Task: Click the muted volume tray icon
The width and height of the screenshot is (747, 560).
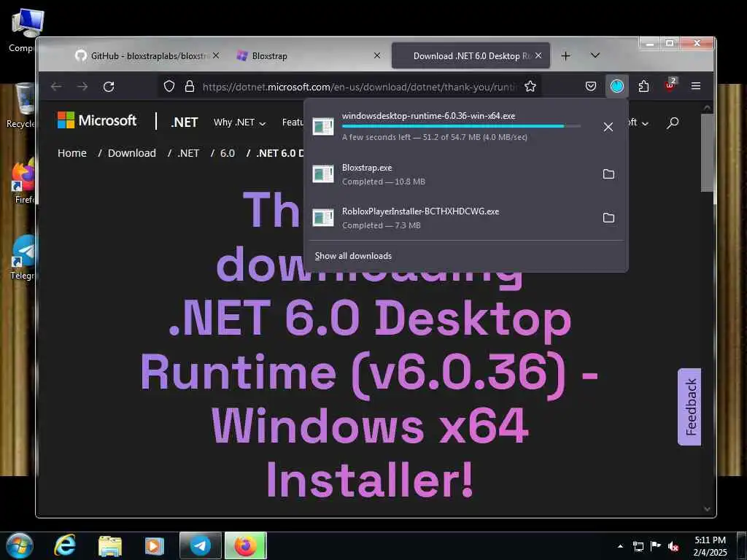Action: [x=673, y=546]
